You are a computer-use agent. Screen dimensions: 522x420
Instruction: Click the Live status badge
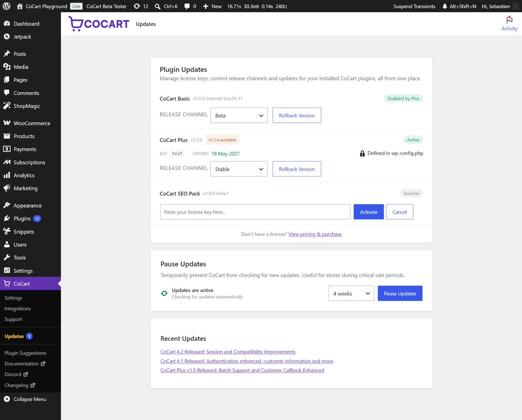coord(77,6)
